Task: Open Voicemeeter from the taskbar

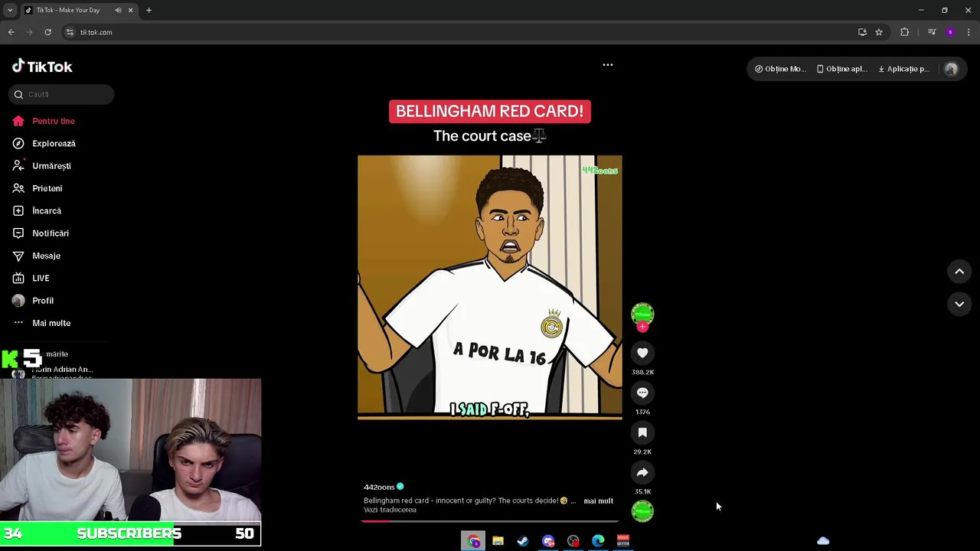Action: click(623, 541)
